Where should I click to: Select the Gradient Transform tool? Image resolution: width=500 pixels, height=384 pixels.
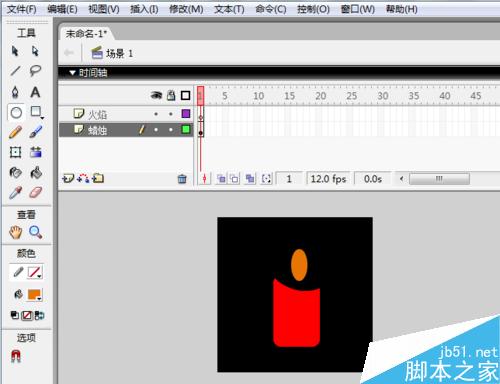36,152
